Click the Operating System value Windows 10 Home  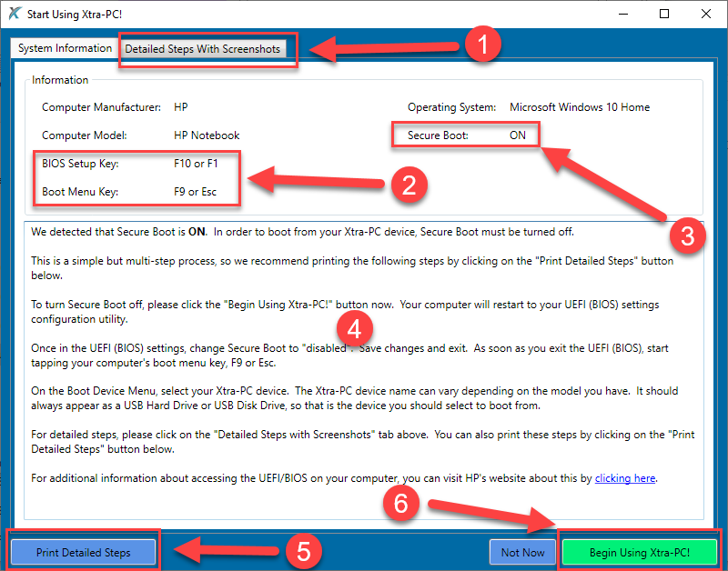pyautogui.click(x=580, y=106)
